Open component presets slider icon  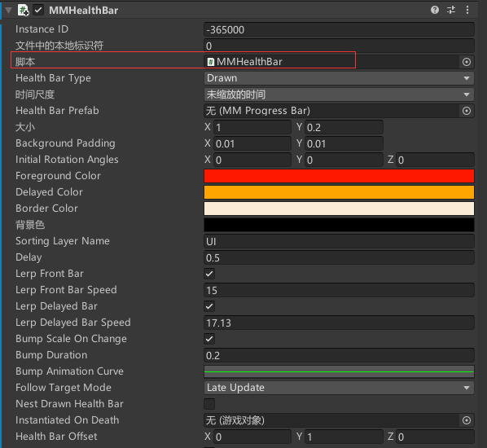pos(451,10)
